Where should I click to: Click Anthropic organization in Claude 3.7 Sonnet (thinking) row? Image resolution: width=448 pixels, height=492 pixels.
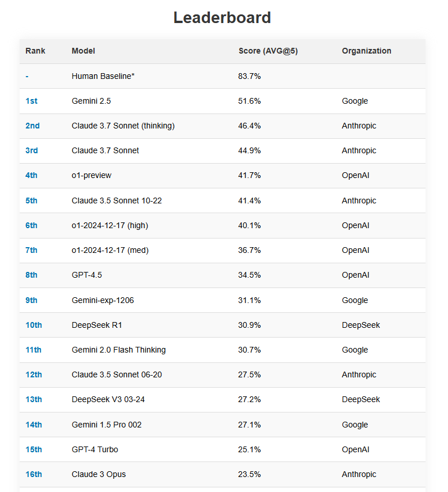(359, 126)
